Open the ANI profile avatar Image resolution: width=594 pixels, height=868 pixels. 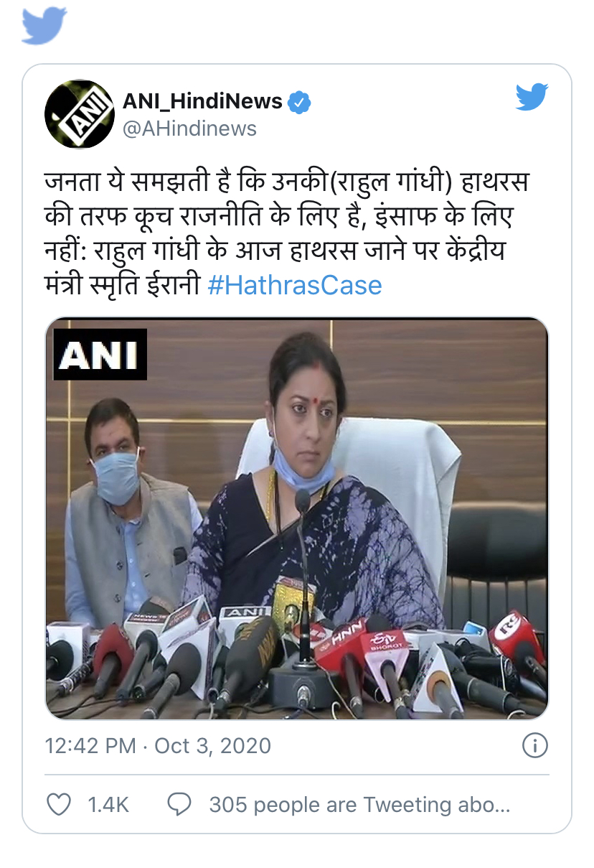(80, 114)
